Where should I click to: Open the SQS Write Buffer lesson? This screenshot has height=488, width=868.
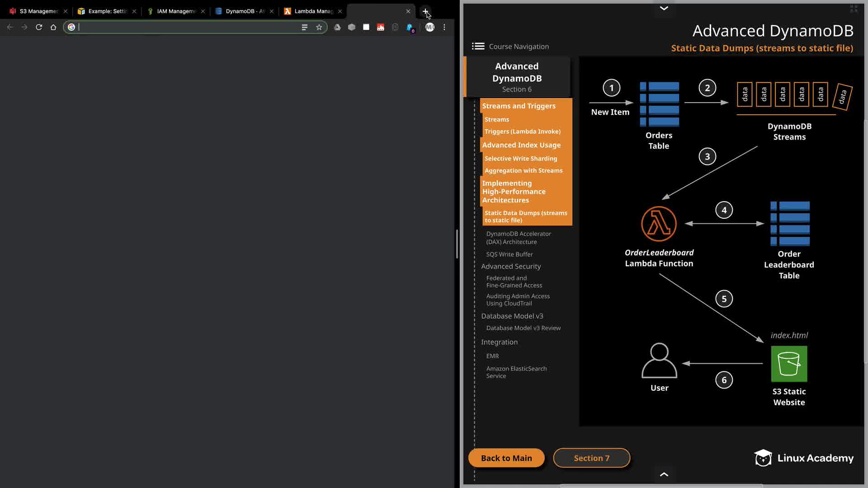pos(509,254)
